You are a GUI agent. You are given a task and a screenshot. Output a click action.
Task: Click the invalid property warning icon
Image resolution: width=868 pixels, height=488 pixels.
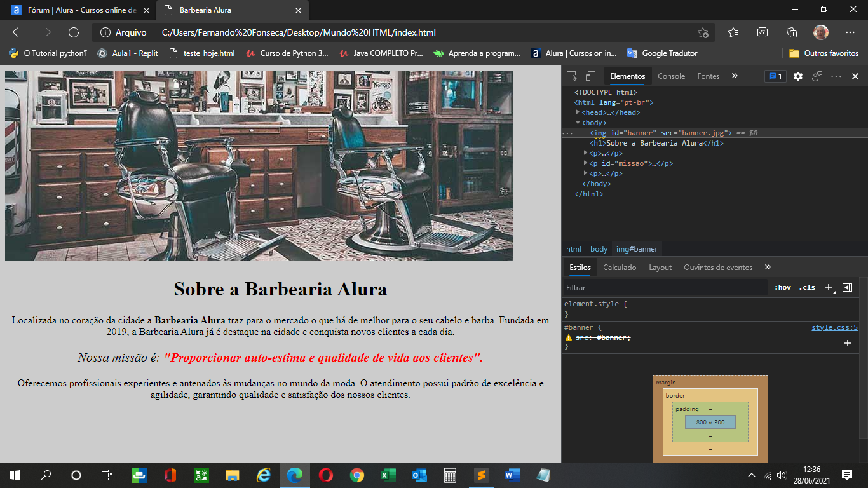pyautogui.click(x=569, y=337)
